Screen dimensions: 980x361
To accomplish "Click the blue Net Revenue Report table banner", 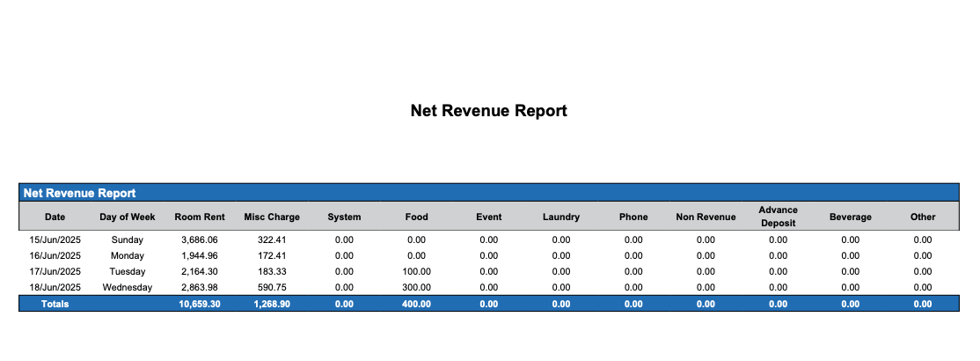I will [79, 193].
